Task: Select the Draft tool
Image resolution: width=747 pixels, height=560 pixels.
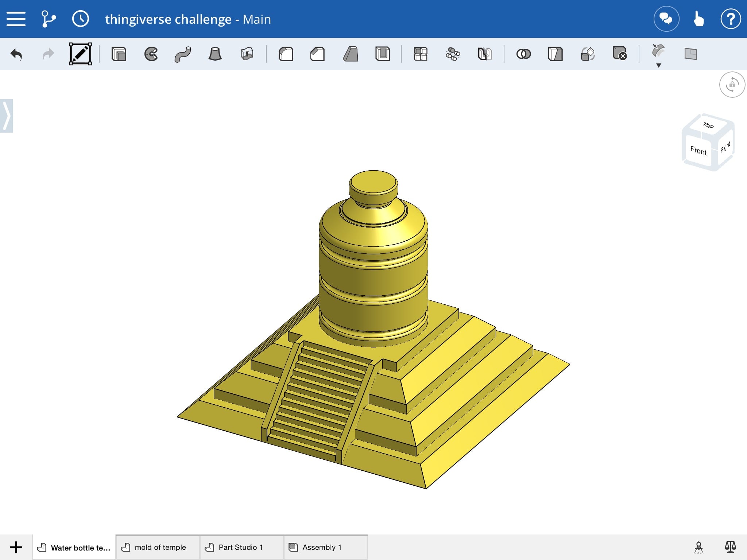Action: [350, 54]
